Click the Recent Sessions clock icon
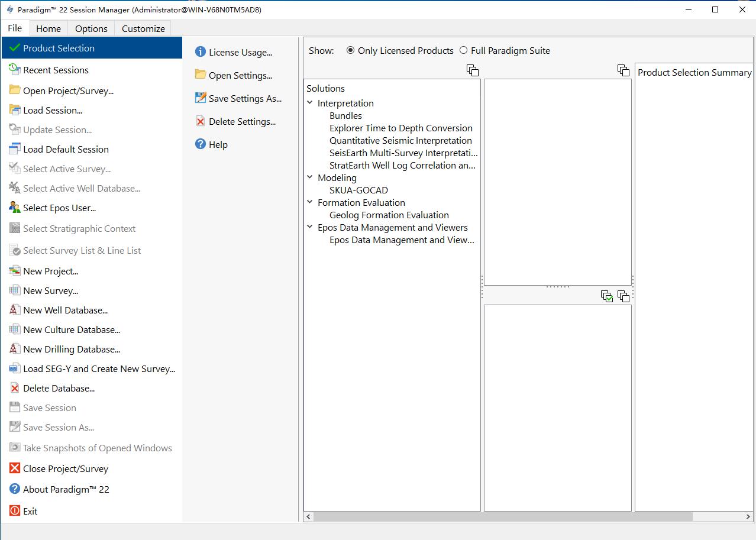Image resolution: width=756 pixels, height=540 pixels. click(x=15, y=70)
